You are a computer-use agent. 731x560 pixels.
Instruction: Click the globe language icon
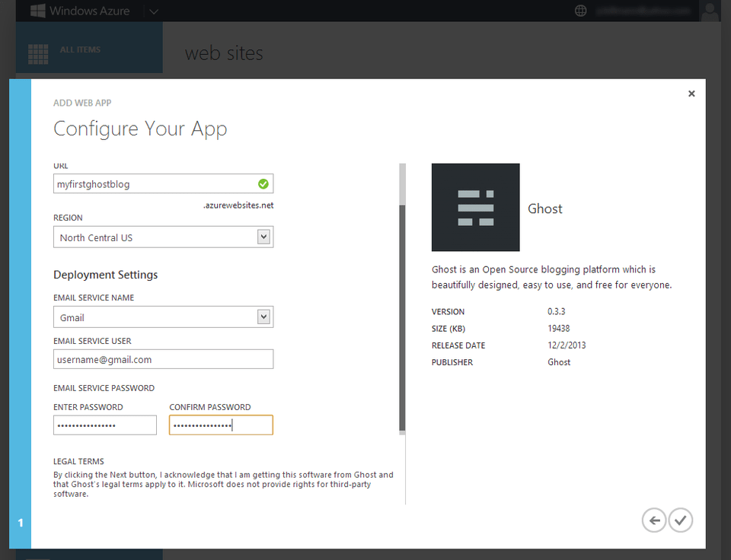pyautogui.click(x=580, y=11)
